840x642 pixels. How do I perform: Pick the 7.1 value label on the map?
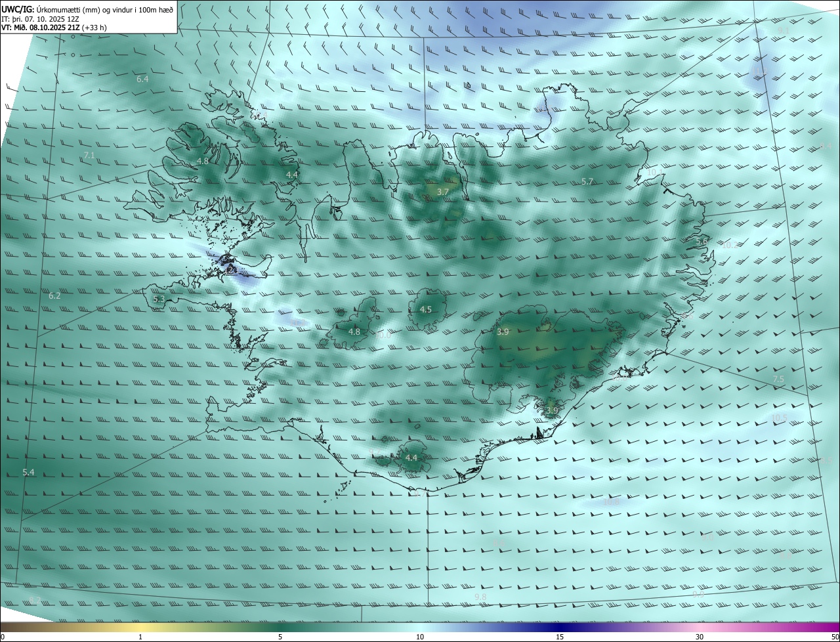click(90, 156)
